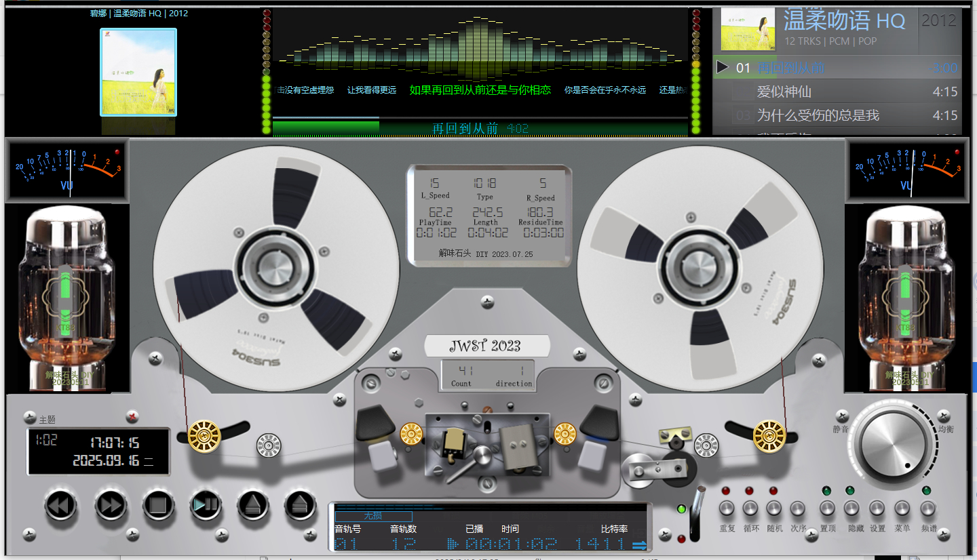Screen dimensions: 977x560
Task: Click the album cover thumbnail at top left
Action: (138, 72)
